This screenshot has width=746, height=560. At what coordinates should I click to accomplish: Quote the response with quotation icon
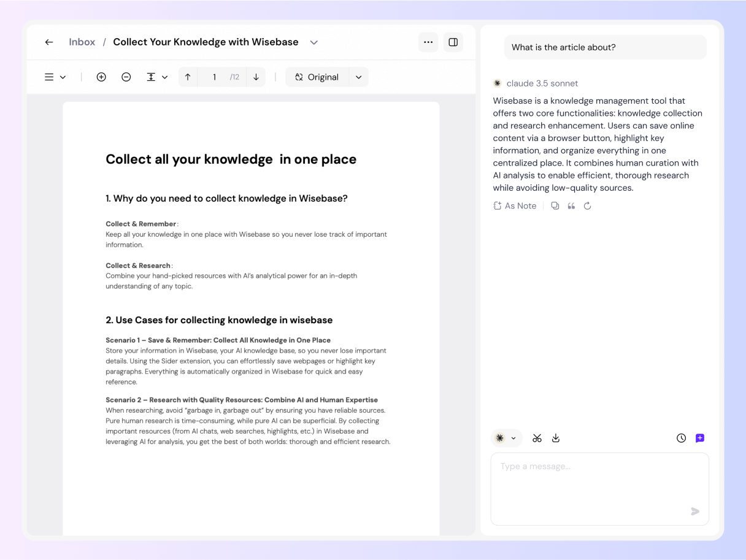point(572,206)
